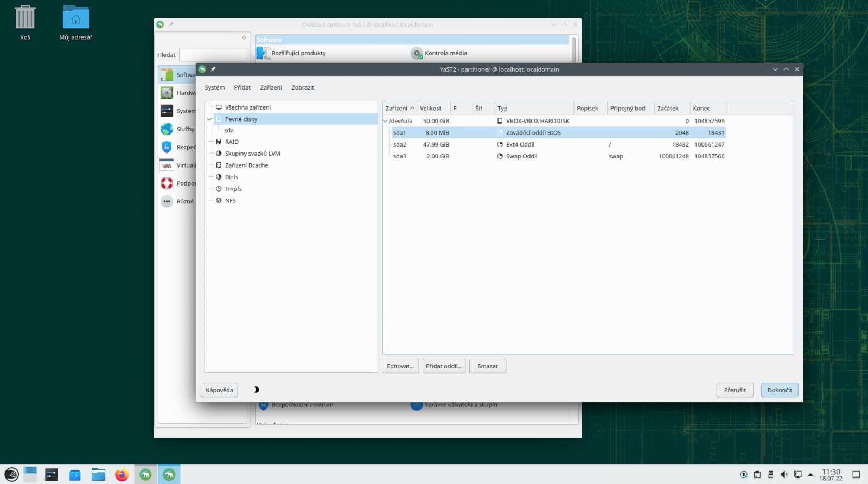Click the Dokončit button
Image resolution: width=868 pixels, height=484 pixels.
[780, 390]
